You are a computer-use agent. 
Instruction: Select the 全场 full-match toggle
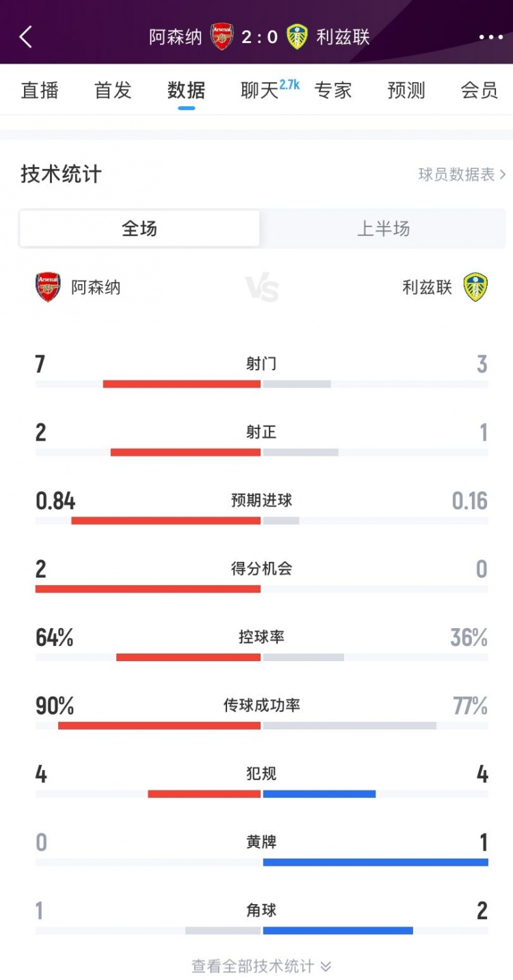[x=140, y=229]
